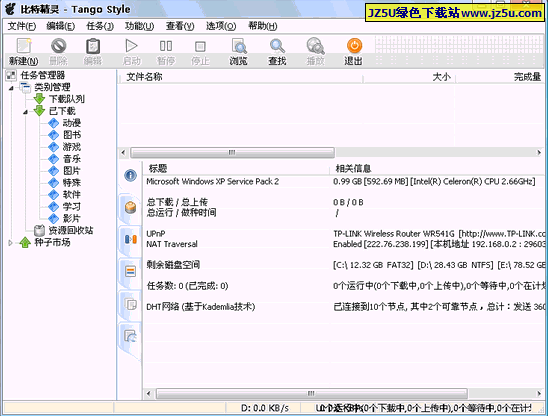The image size is (548, 416).
Task: Collapse the 已下载 tree node
Action: (x=25, y=112)
